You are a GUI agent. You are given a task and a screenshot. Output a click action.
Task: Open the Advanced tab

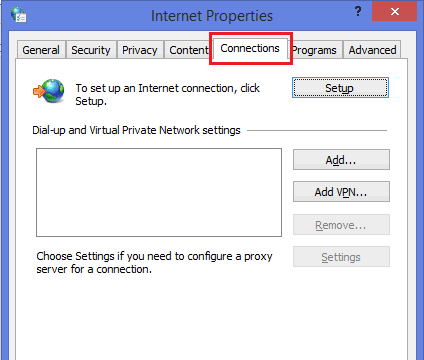pos(372,50)
